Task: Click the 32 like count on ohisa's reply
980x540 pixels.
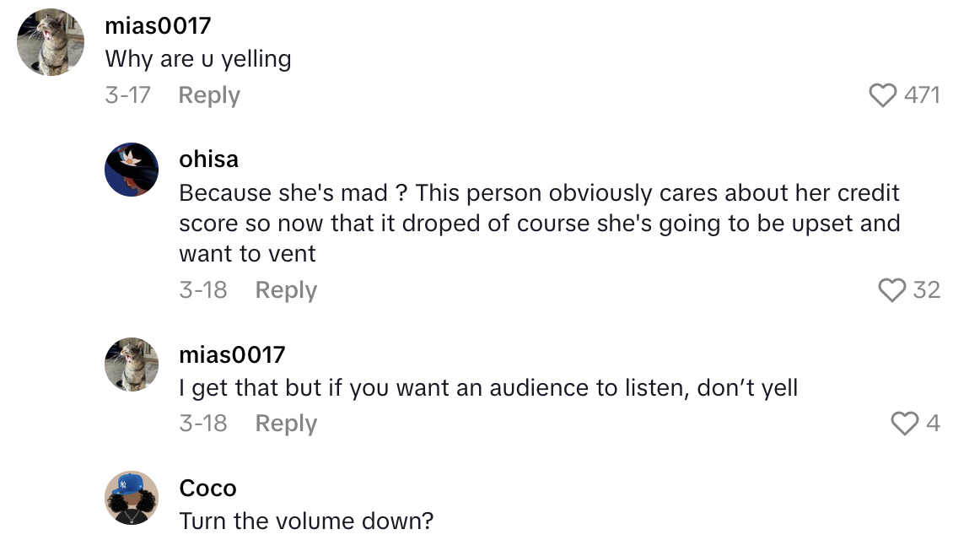Action: [926, 290]
